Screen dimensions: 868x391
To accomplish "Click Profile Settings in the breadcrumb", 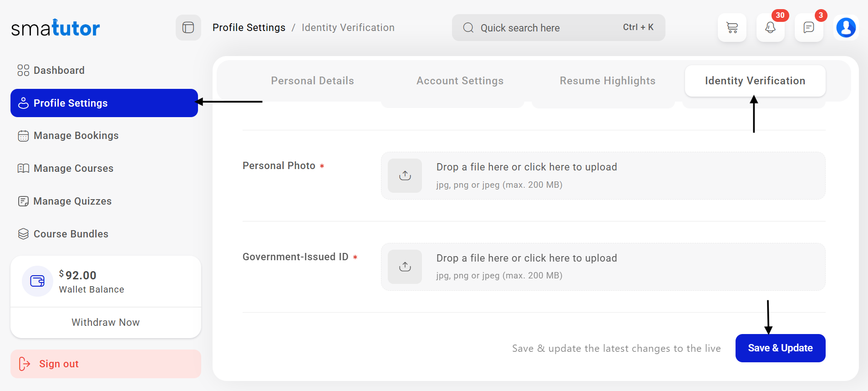I will click(x=249, y=28).
